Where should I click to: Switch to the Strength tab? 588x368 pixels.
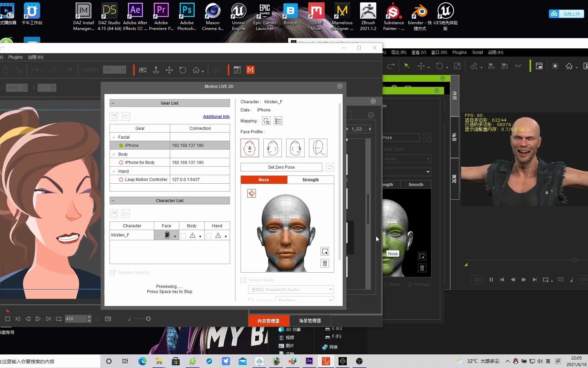point(310,180)
